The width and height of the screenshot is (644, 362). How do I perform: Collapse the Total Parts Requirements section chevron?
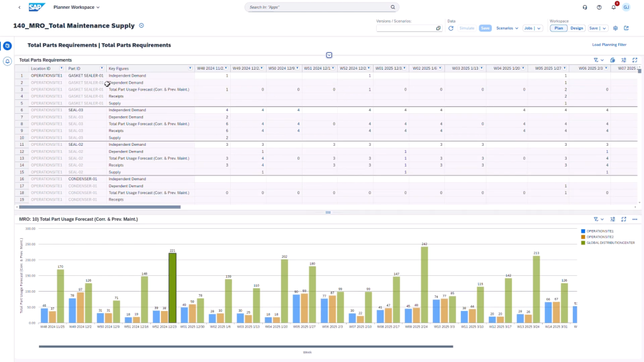point(329,55)
